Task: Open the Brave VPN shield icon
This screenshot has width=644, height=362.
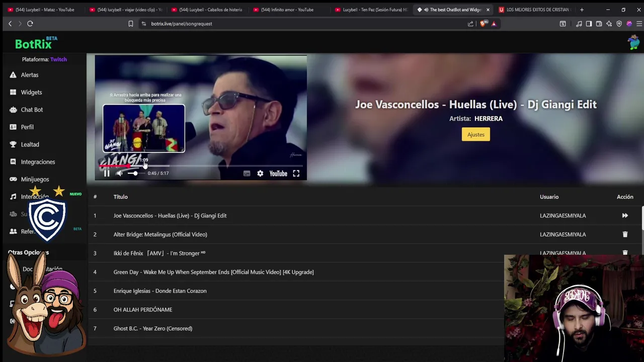Action: pyautogui.click(x=619, y=24)
